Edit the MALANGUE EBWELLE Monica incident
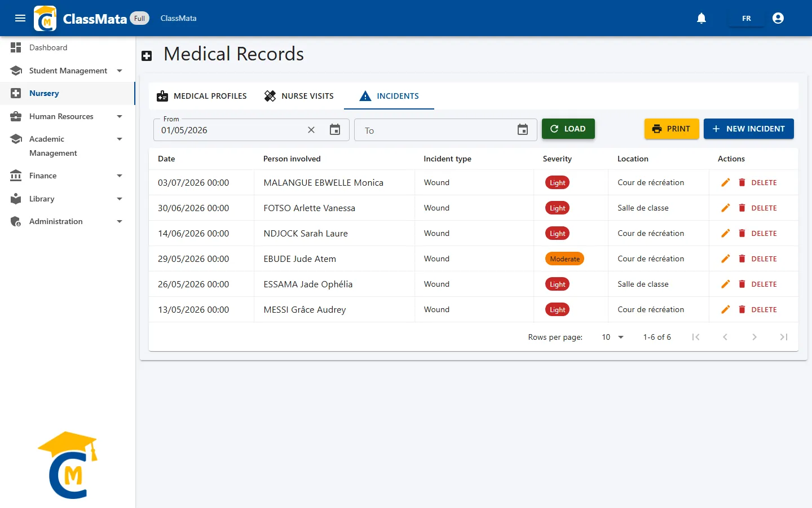Viewport: 812px width, 508px height. [726, 182]
